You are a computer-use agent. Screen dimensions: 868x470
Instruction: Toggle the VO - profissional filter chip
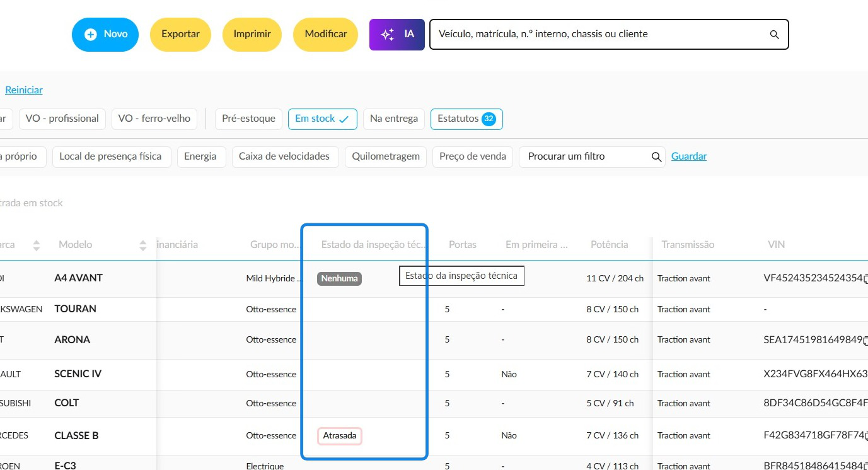coord(62,119)
